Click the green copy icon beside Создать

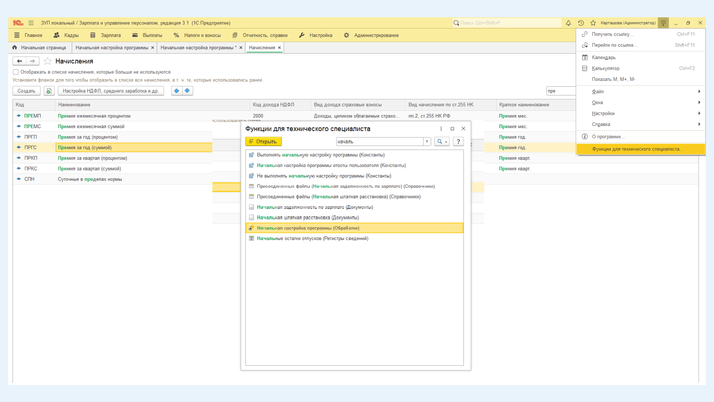(48, 91)
